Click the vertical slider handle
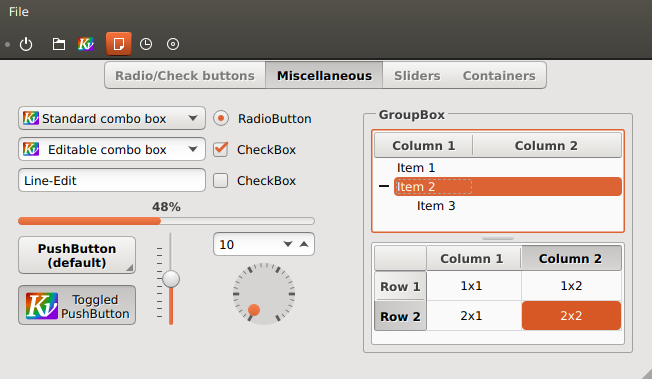The image size is (652, 379). [171, 279]
